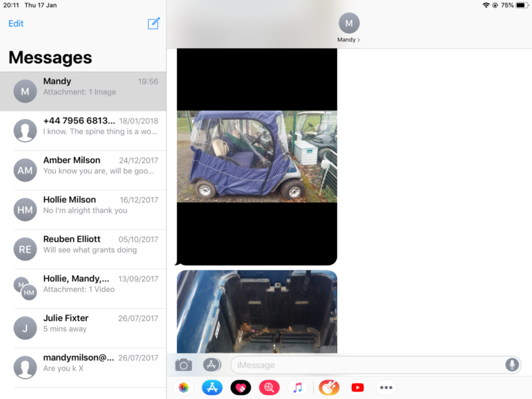532x399 pixels.
Task: Tap the status bar clock showing 20:11
Action: coord(11,5)
